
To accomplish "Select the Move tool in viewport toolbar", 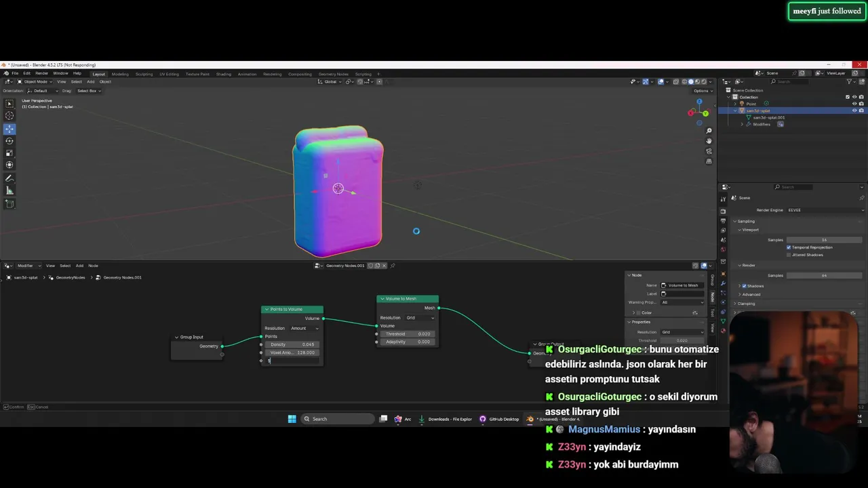I will point(9,128).
